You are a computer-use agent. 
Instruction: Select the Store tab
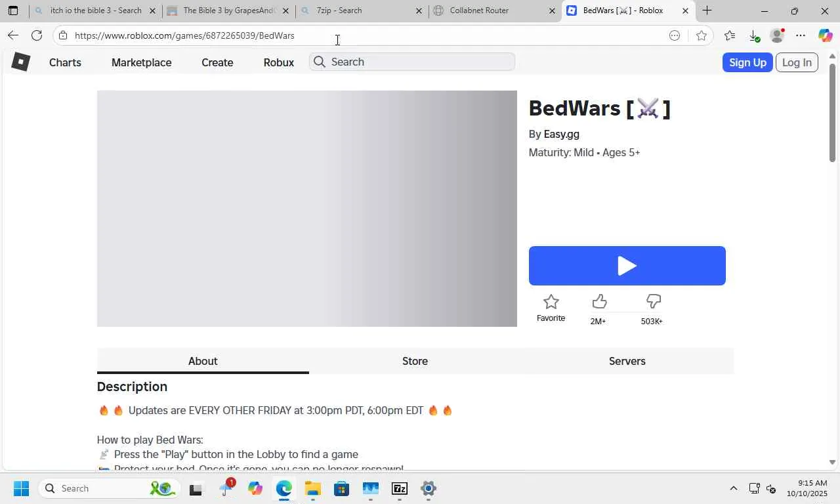click(415, 361)
